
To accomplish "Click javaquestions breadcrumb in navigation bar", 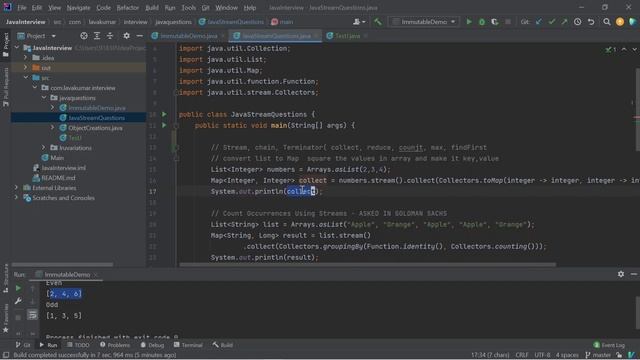I will pos(173,22).
